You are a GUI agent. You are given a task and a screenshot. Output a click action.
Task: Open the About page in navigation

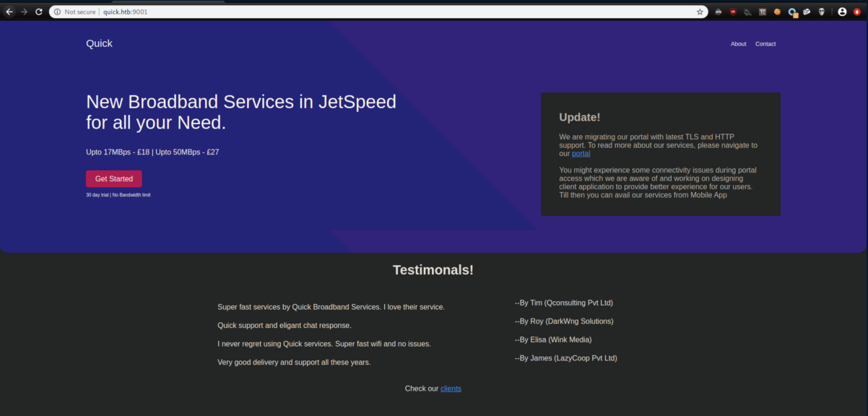tap(738, 44)
